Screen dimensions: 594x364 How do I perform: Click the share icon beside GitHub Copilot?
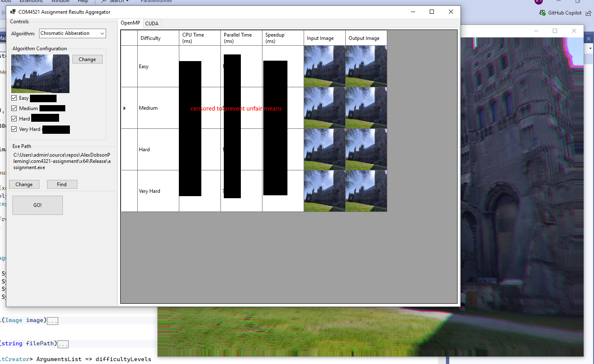point(588,13)
